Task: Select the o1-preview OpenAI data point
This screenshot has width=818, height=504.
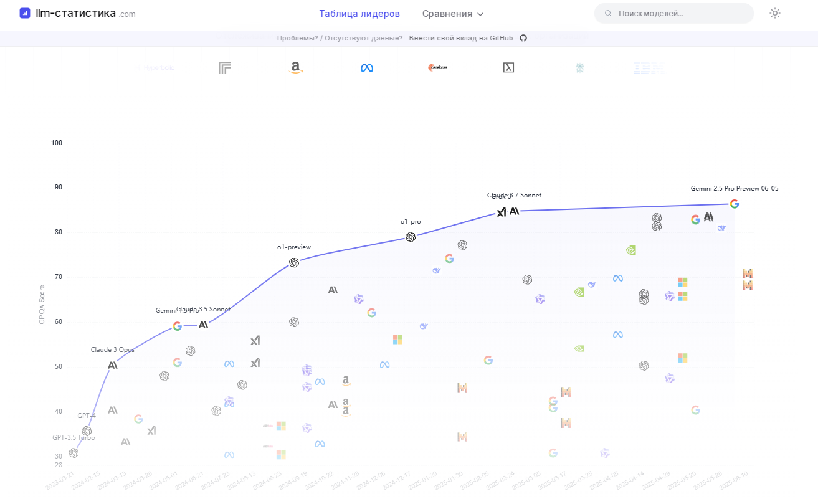Action: [x=294, y=263]
